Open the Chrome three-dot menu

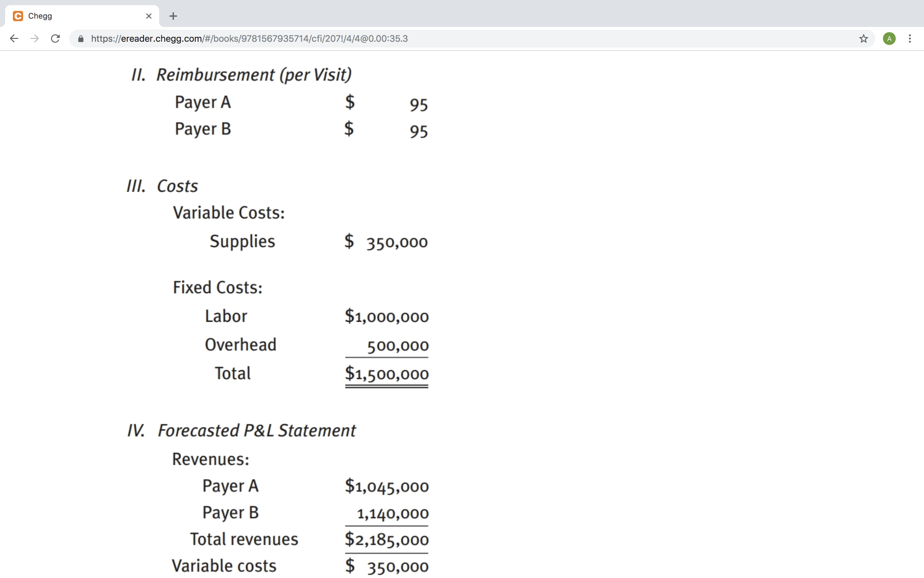(910, 39)
